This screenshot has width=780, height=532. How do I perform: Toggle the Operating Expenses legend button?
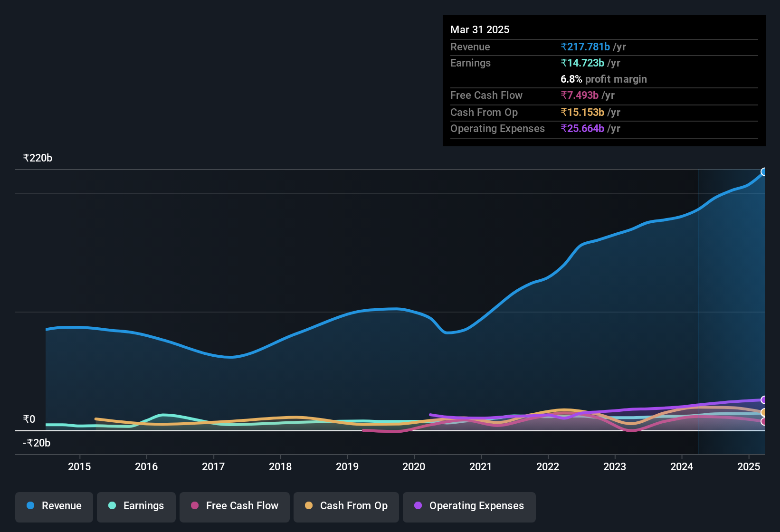coord(469,507)
